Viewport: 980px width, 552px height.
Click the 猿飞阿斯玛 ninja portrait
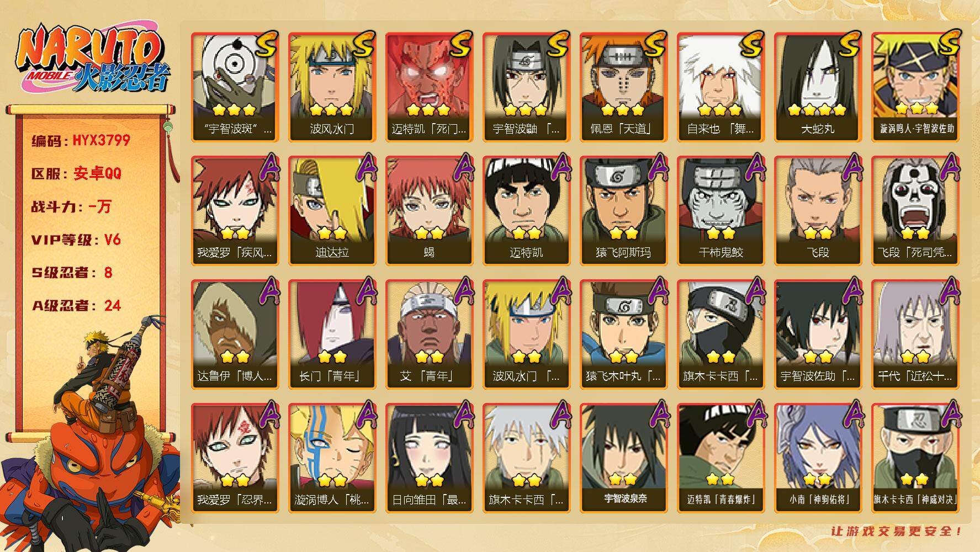[623, 211]
